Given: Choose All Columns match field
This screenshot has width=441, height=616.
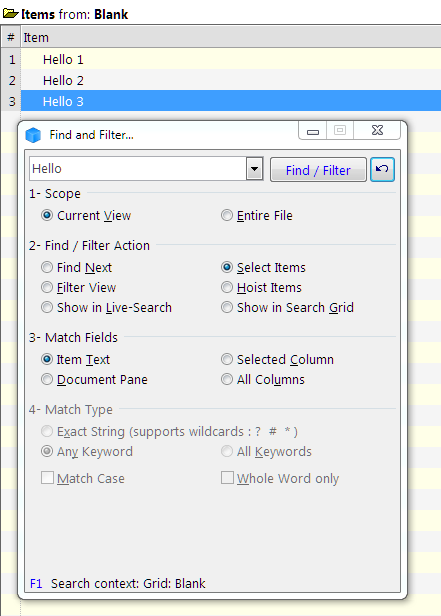Looking at the screenshot, I should (x=263, y=380).
